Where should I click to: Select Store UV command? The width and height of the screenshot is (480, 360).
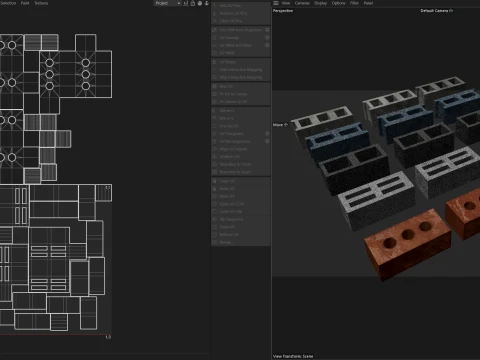pyautogui.click(x=241, y=227)
